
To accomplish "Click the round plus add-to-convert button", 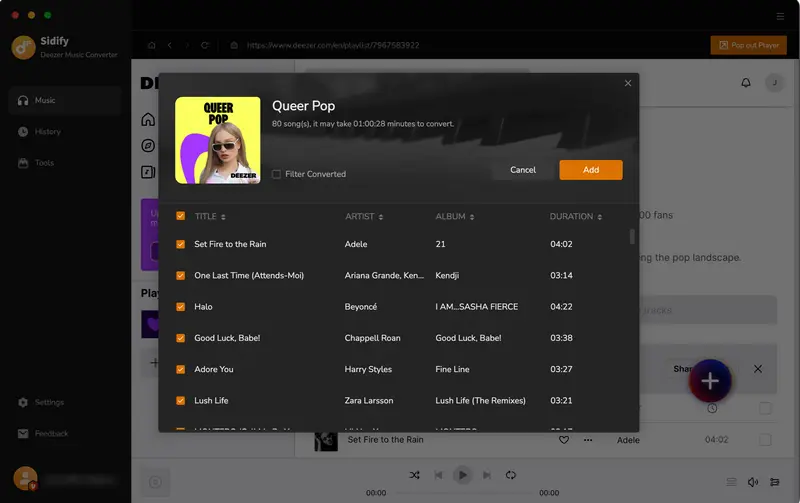I will 710,381.
